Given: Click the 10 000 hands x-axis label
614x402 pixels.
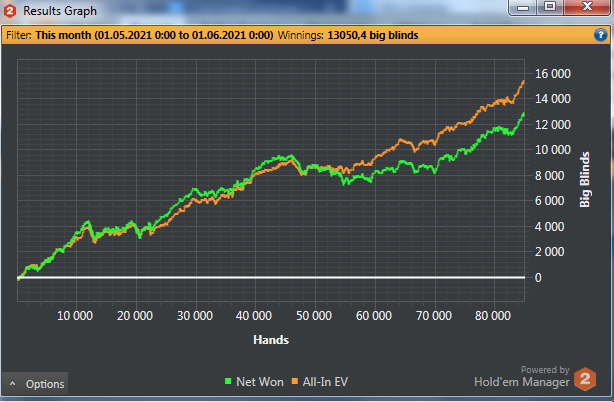Looking at the screenshot, I should point(75,315).
